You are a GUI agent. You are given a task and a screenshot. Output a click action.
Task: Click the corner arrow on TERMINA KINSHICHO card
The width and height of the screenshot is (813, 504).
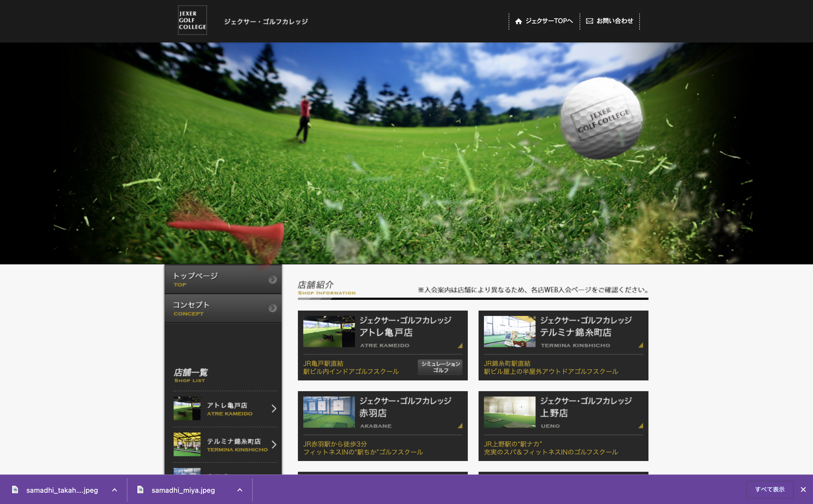click(x=641, y=345)
